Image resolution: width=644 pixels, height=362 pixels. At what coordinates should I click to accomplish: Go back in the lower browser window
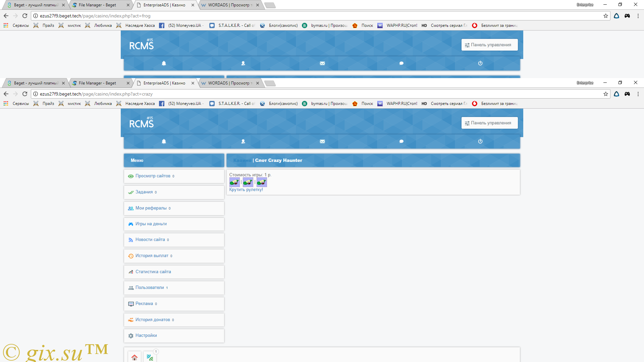click(6, 94)
